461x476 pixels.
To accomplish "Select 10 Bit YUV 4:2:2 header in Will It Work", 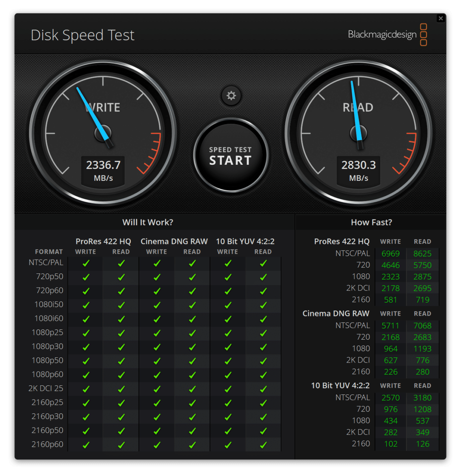I will pyautogui.click(x=245, y=241).
